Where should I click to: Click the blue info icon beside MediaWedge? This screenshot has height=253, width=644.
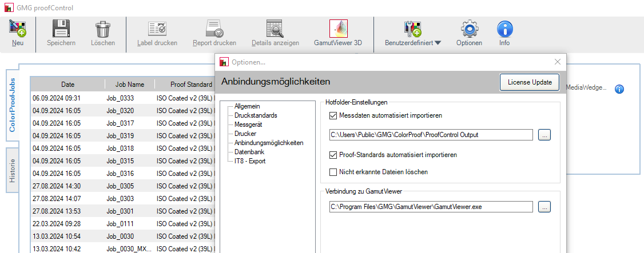tap(619, 89)
